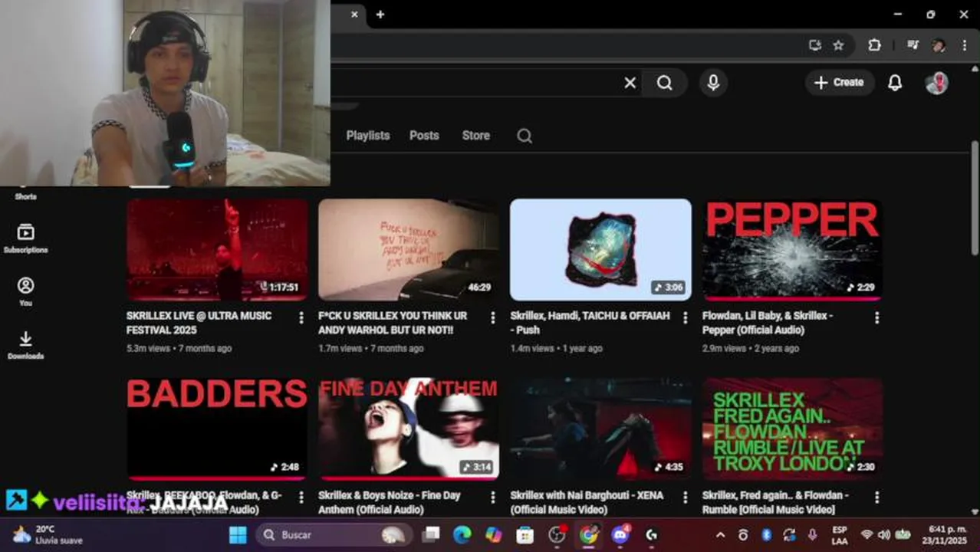Play the PEPPER shattered glass thumbnail
Viewport: 980px width, 552px height.
click(x=792, y=249)
